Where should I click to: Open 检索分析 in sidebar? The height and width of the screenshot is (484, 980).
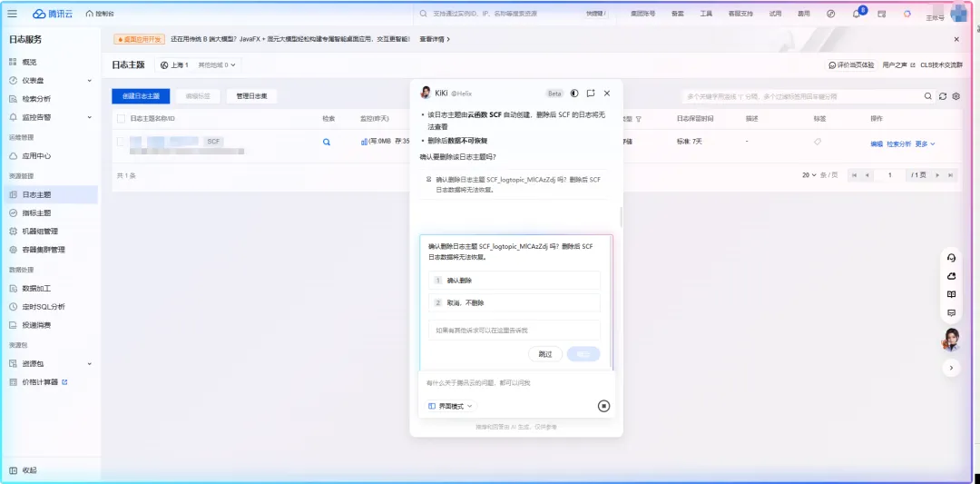(x=36, y=99)
